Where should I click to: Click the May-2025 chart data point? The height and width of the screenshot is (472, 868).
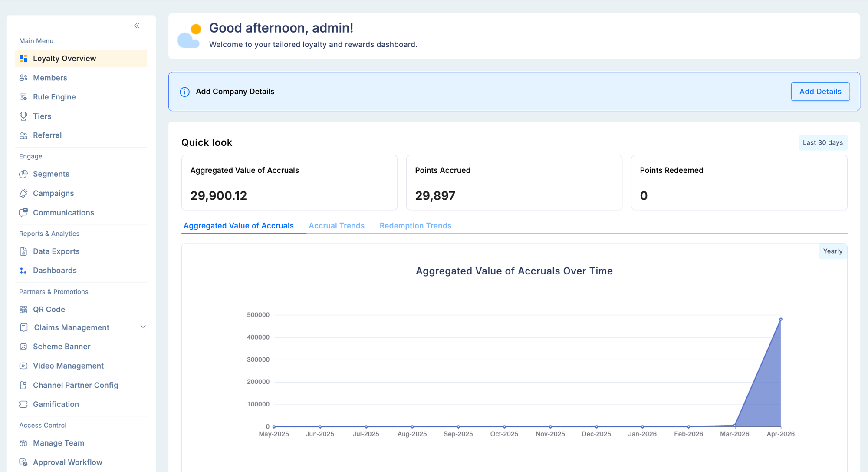(274, 427)
